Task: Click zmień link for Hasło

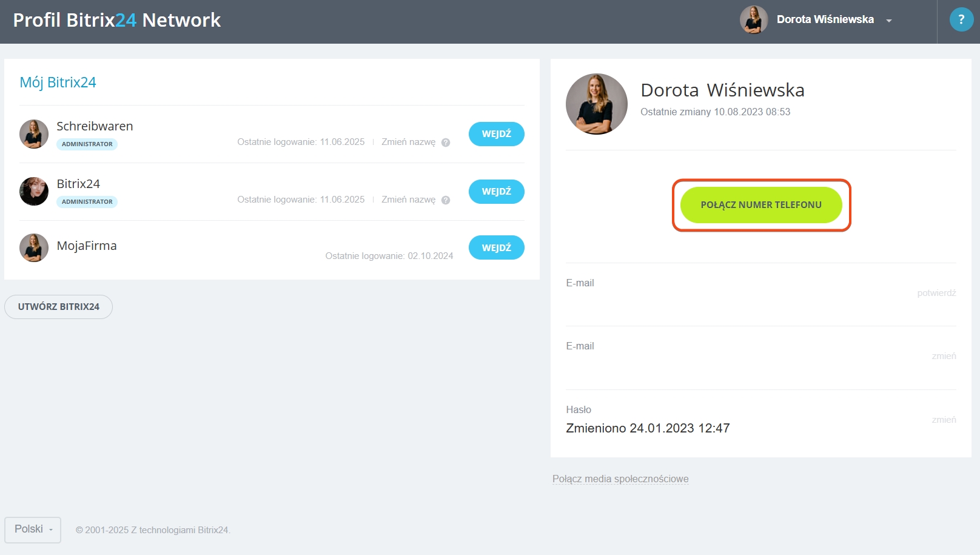Action: point(944,420)
